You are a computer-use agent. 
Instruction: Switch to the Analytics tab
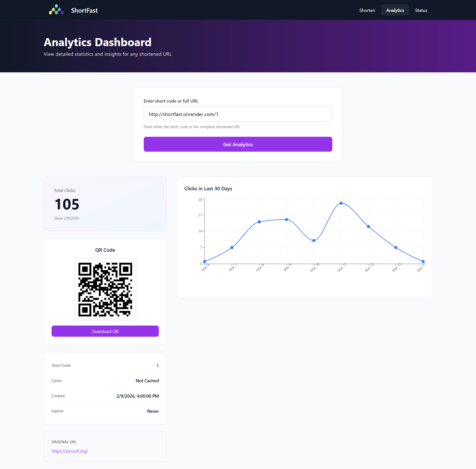click(395, 10)
